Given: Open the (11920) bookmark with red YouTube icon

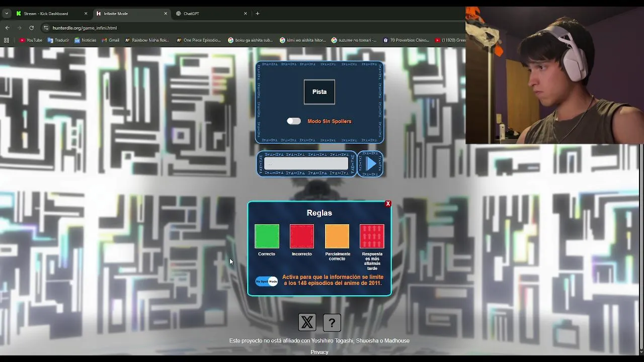Looking at the screenshot, I should click(450, 40).
